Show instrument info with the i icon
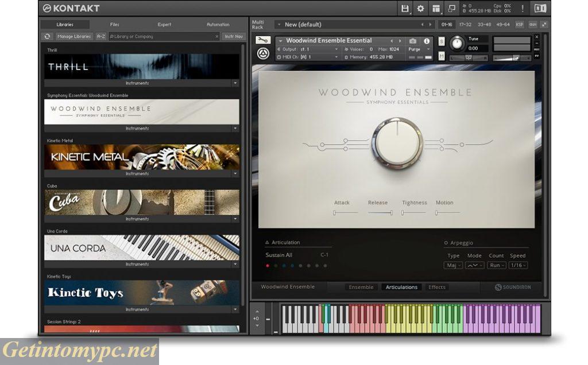588x365 pixels. [x=427, y=41]
